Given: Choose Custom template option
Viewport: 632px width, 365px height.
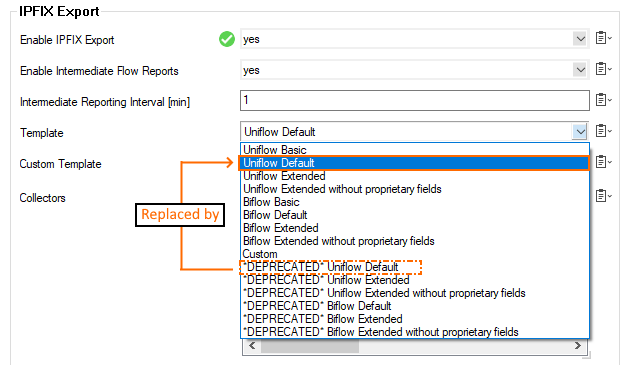Looking at the screenshot, I should pyautogui.click(x=415, y=254).
